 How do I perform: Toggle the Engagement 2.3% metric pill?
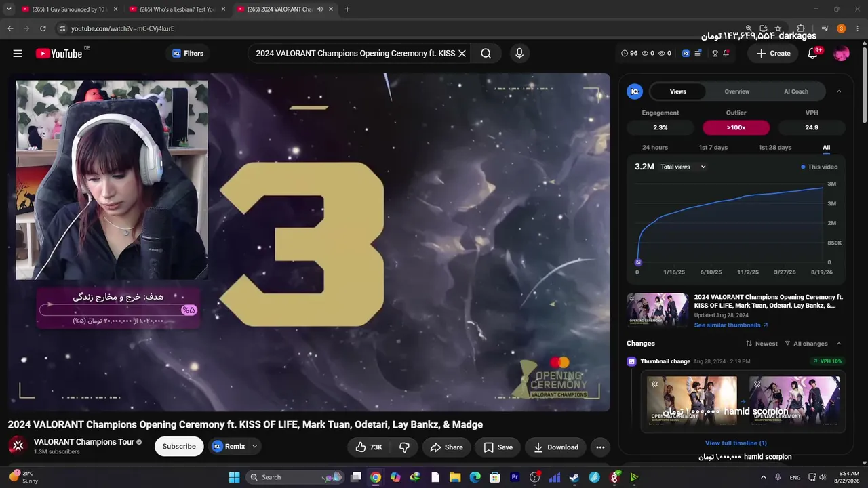tap(660, 127)
